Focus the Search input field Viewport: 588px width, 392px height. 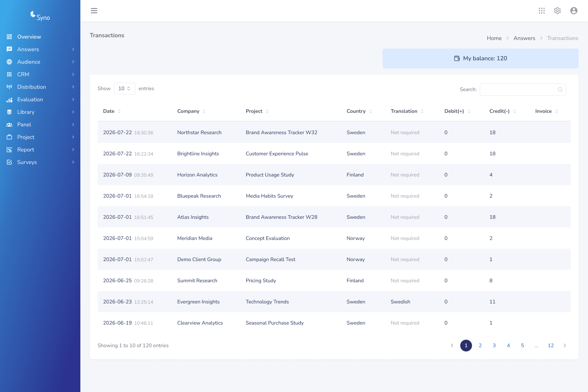[x=523, y=89]
